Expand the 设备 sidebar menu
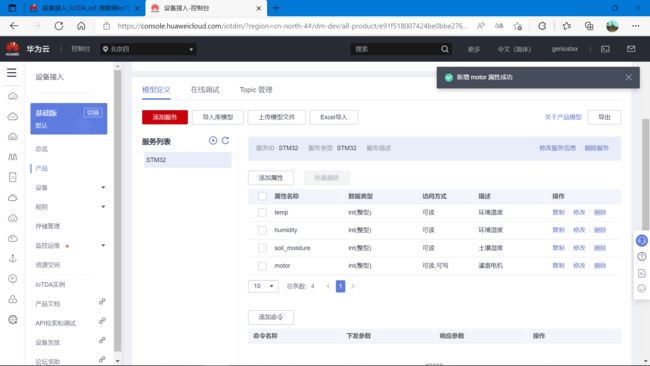This screenshot has height=366, width=650. click(103, 187)
